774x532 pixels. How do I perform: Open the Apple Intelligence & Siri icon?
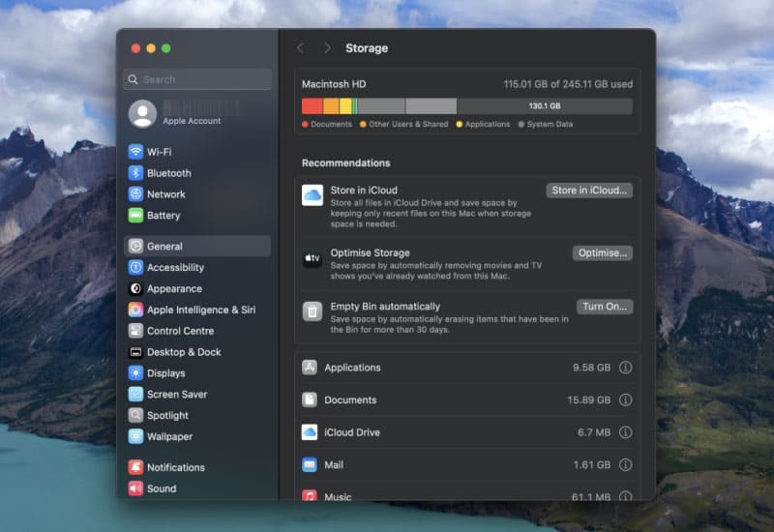point(135,310)
